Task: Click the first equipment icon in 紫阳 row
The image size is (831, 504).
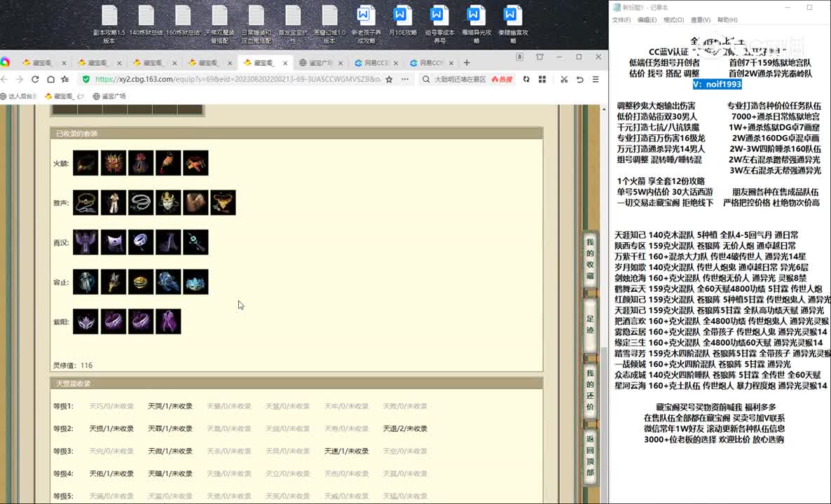Action: 85,322
